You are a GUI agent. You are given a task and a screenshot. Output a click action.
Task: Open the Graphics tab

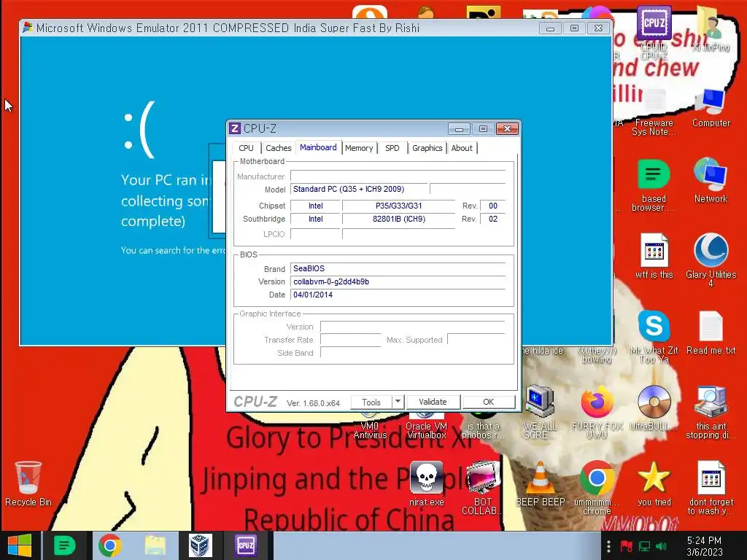point(427,148)
